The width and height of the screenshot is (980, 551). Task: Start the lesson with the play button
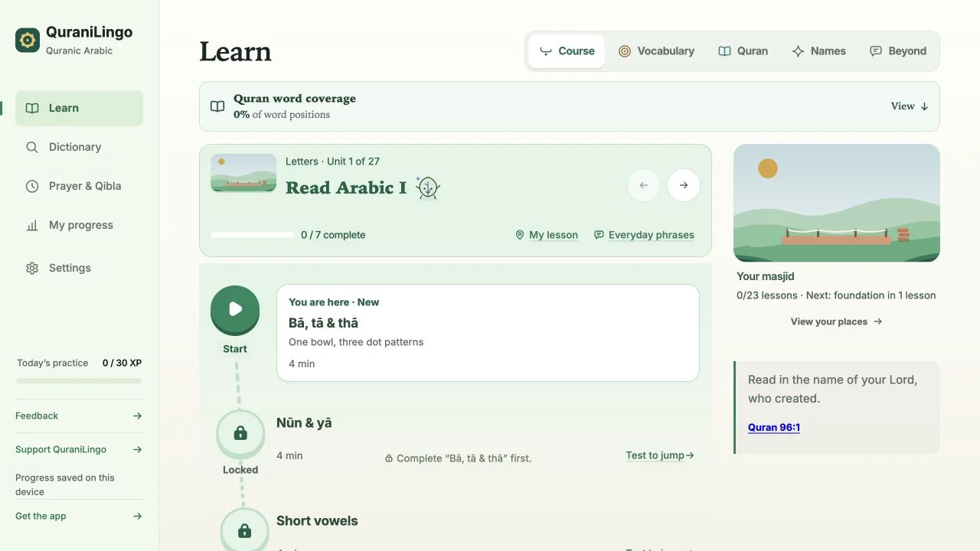point(235,309)
